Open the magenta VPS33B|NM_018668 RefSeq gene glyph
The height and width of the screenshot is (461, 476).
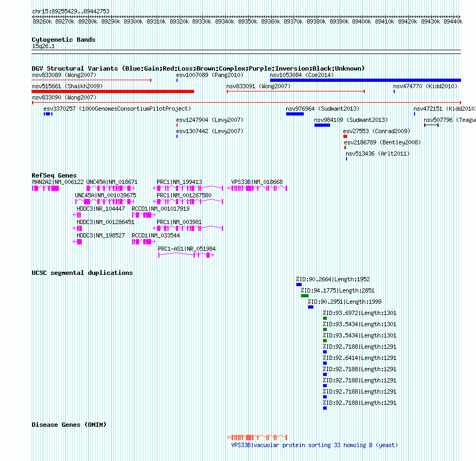[x=257, y=188]
